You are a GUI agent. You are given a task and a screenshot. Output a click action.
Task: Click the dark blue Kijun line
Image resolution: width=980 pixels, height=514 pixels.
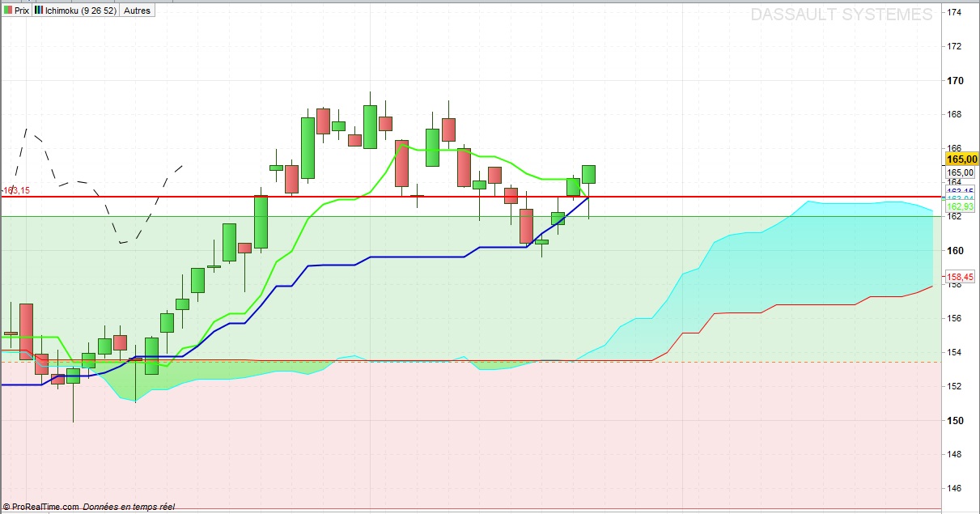pyautogui.click(x=405, y=257)
